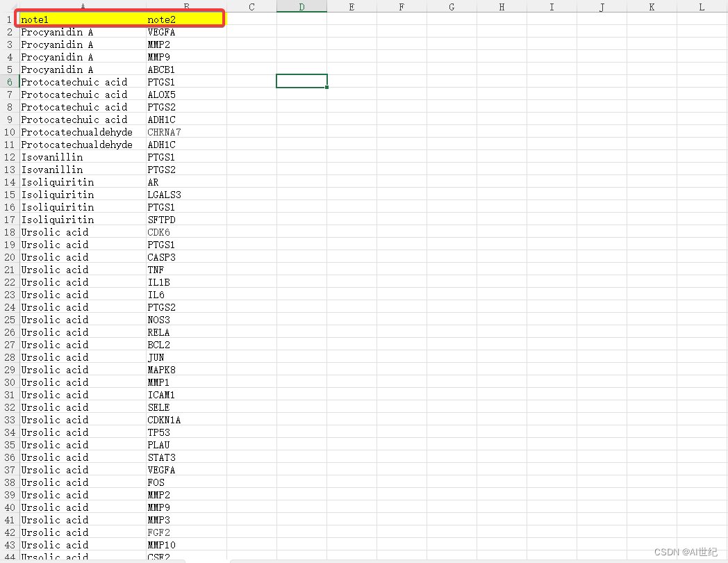Select the ABCB1 cell

(x=186, y=70)
